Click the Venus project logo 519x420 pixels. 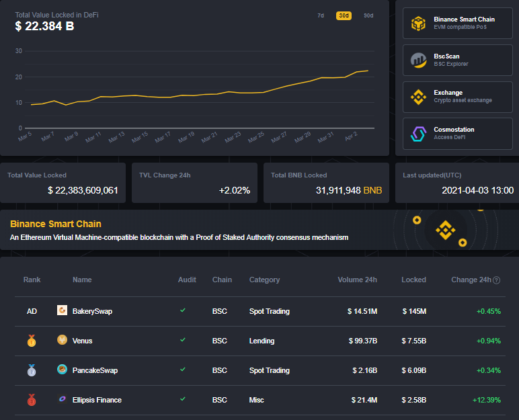pos(62,341)
